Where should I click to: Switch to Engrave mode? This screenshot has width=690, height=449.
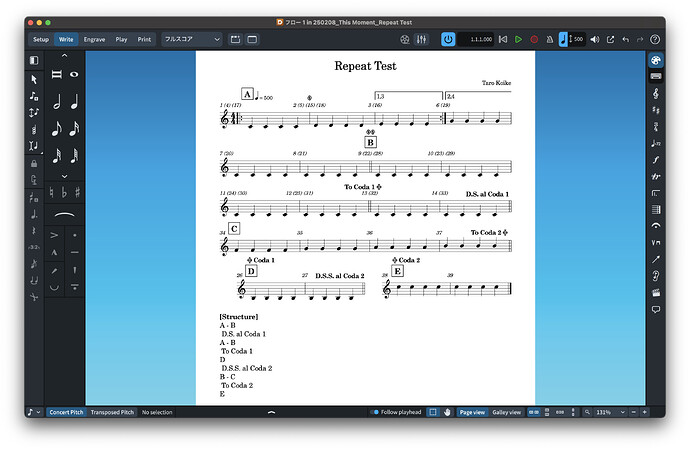(x=94, y=40)
